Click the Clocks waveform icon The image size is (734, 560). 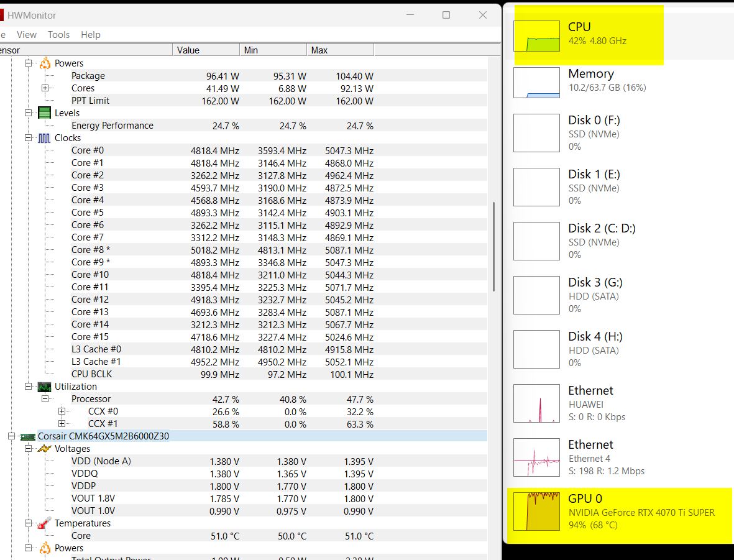click(x=45, y=138)
